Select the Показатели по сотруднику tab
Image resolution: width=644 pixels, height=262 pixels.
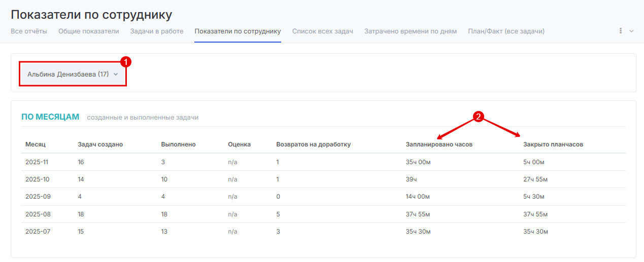(x=238, y=31)
